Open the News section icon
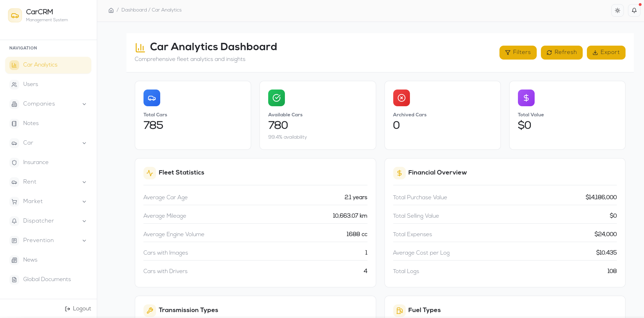This screenshot has width=644, height=318. (14, 260)
